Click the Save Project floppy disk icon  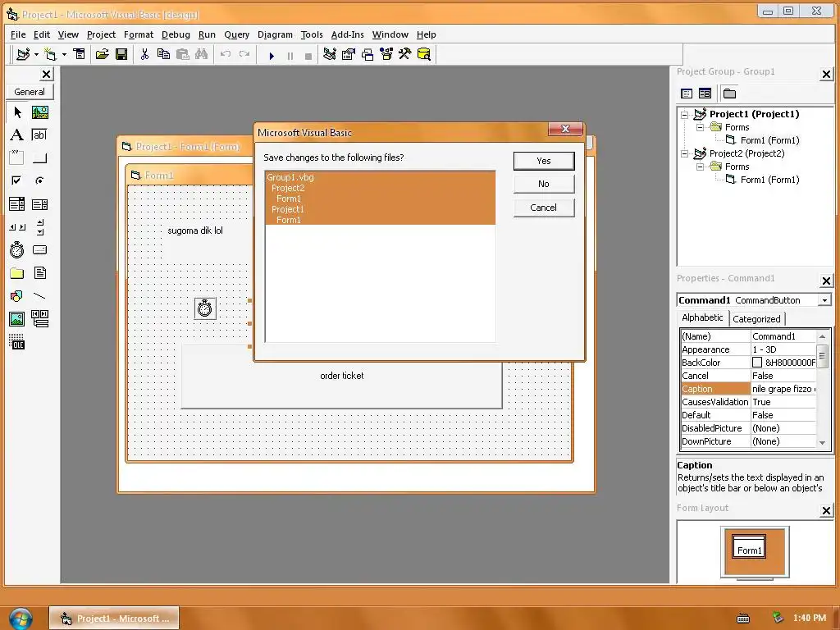pyautogui.click(x=121, y=54)
